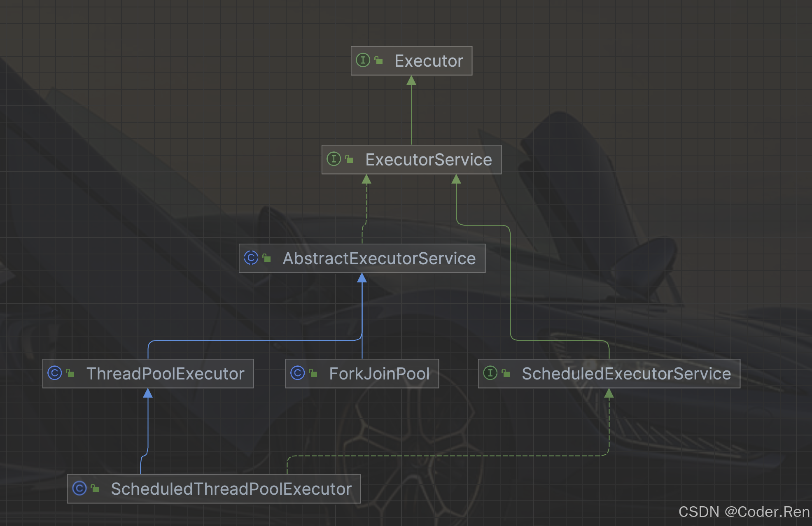
Task: Click the public visibility lock on Executor
Action: point(379,61)
